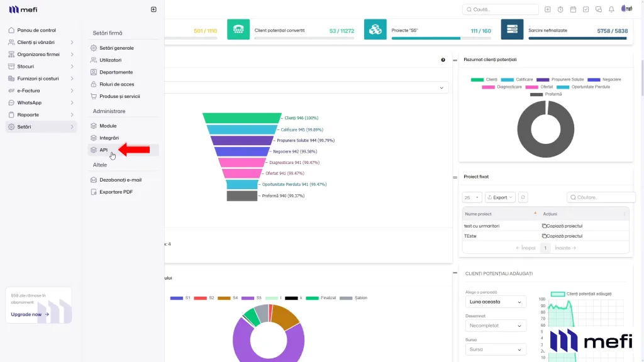Collapse the Proiect fixat widget
This screenshot has height=362, width=644.
(x=455, y=177)
